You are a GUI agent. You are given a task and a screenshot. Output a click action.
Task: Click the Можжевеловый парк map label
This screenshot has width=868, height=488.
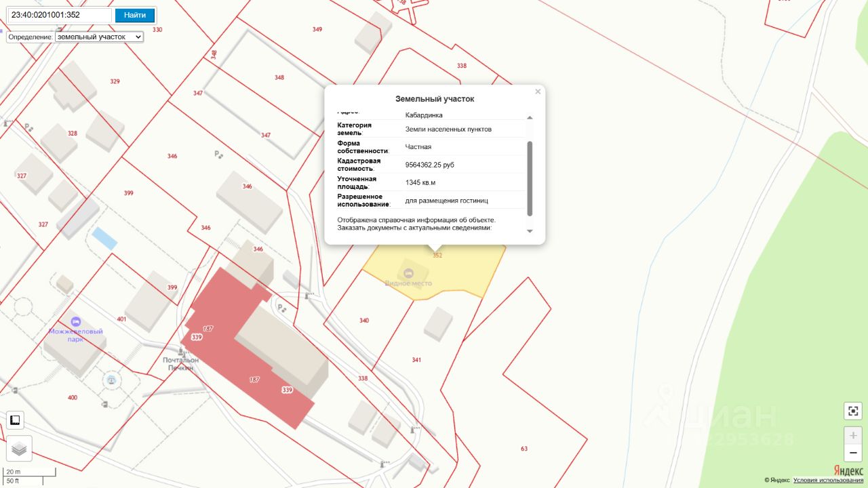coord(75,335)
